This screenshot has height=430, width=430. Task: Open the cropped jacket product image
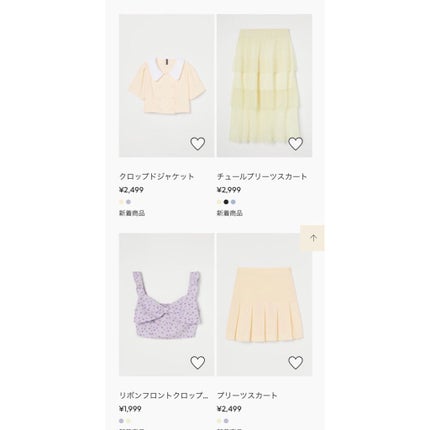coord(166,86)
